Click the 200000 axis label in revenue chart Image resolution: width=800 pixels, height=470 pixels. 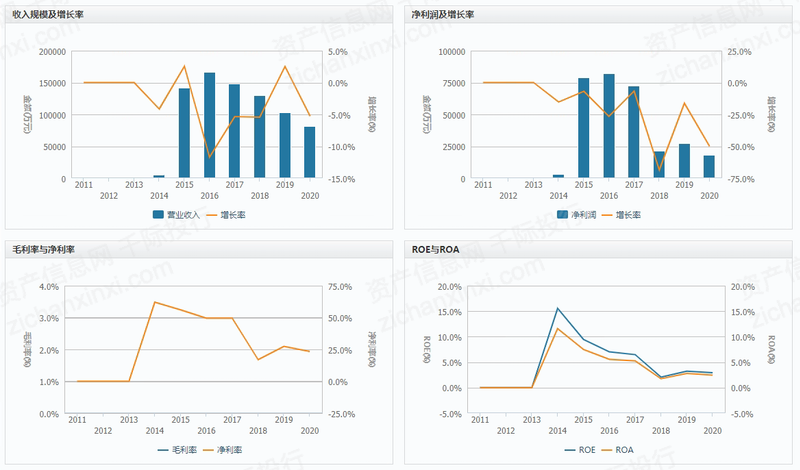point(53,52)
